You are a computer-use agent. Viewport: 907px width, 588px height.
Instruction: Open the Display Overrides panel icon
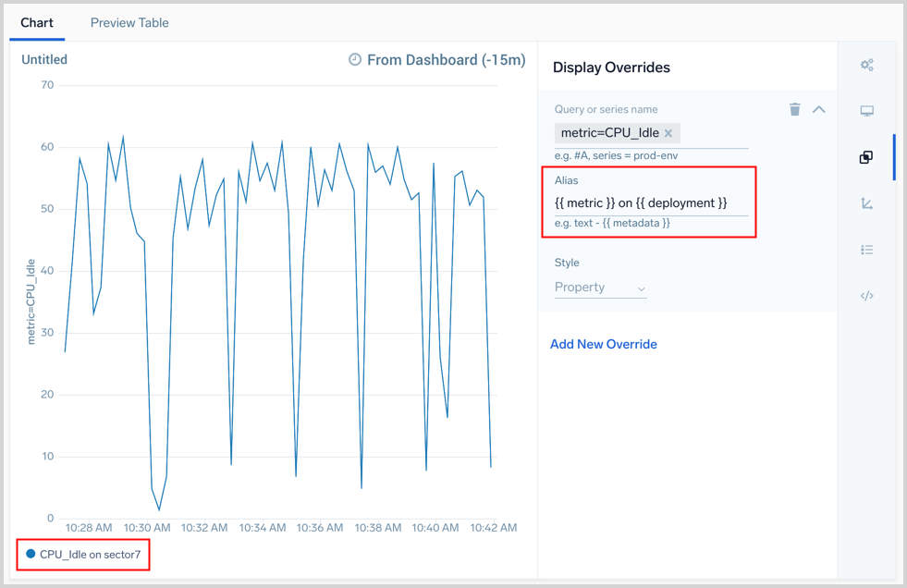pos(866,157)
